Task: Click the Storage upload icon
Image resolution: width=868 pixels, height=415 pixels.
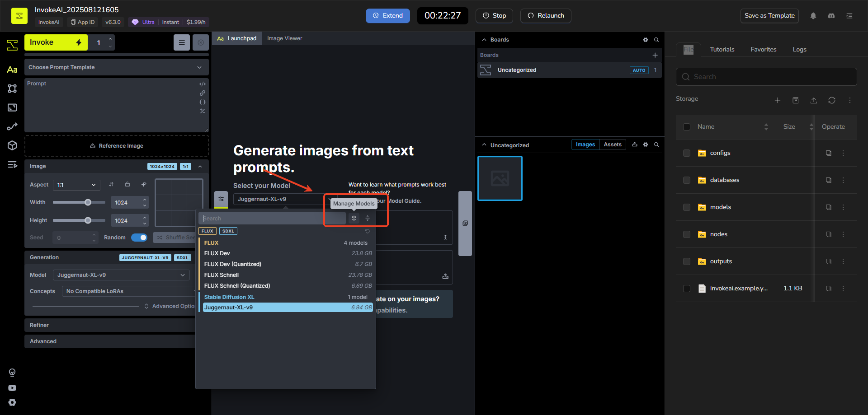Action: click(x=814, y=100)
